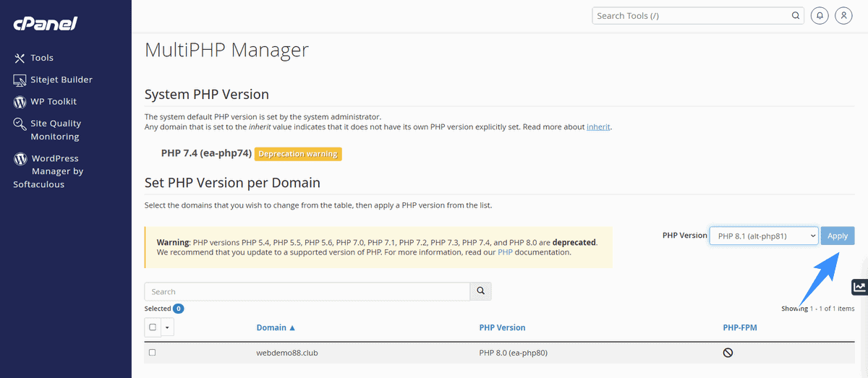The width and height of the screenshot is (868, 378).
Task: Open the PHP Version dropdown
Action: tap(764, 236)
